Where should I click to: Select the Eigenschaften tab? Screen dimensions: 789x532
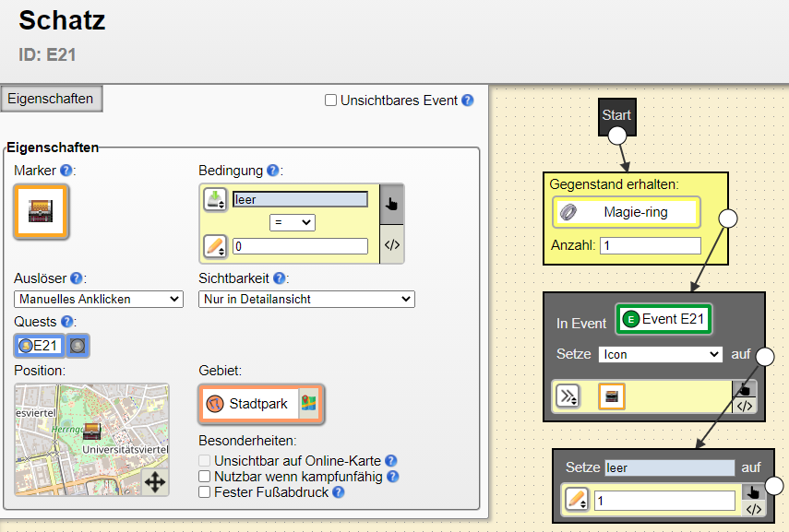50,99
